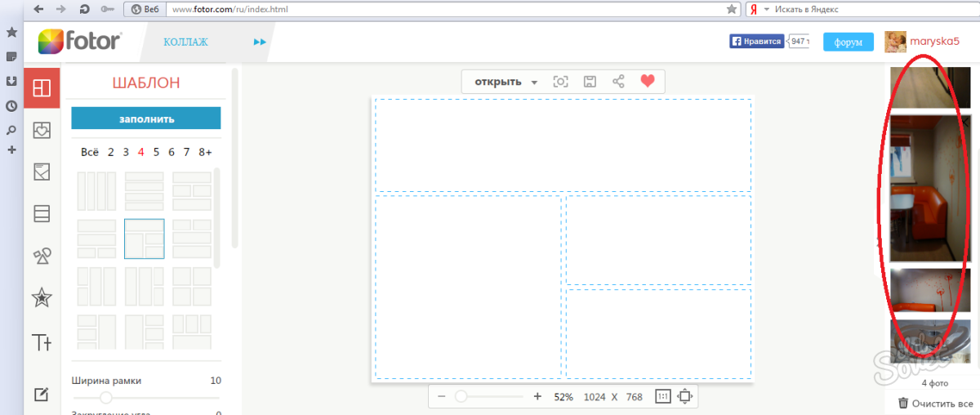Click the red heart favorite icon
980x415 pixels.
point(648,82)
